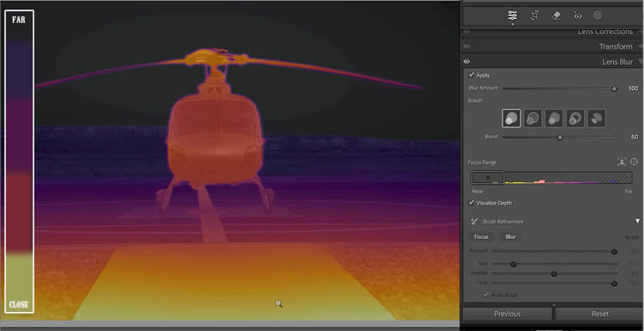Hide the Lens Blur panel eye

(x=466, y=61)
